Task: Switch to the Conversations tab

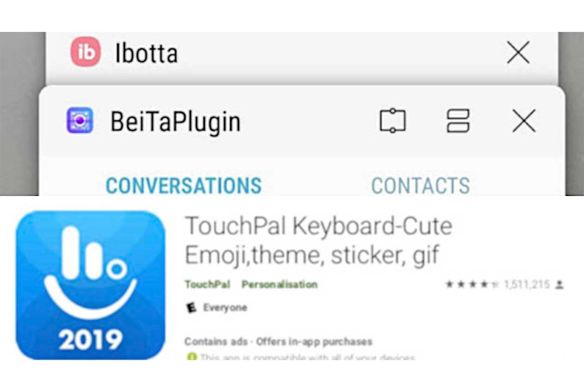Action: click(184, 186)
